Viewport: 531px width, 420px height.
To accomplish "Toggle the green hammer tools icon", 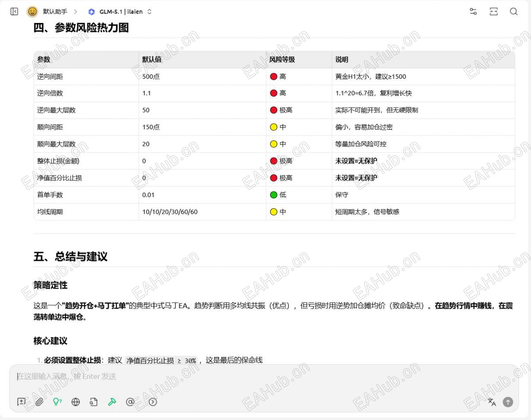I will [x=112, y=402].
